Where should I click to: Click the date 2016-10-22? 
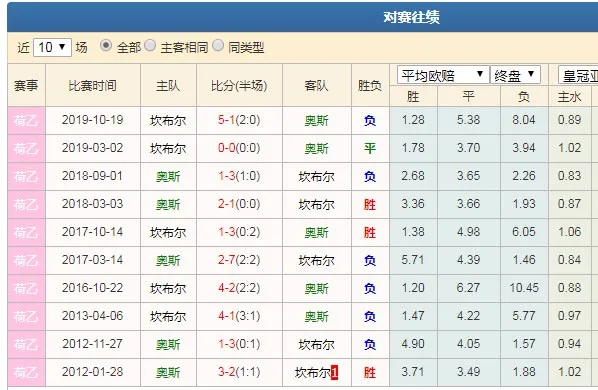[x=93, y=288]
